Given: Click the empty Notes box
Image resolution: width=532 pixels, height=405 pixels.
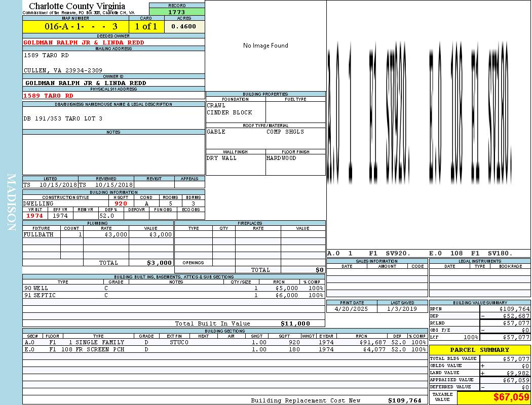Looking at the screenshot, I should click(x=113, y=154).
